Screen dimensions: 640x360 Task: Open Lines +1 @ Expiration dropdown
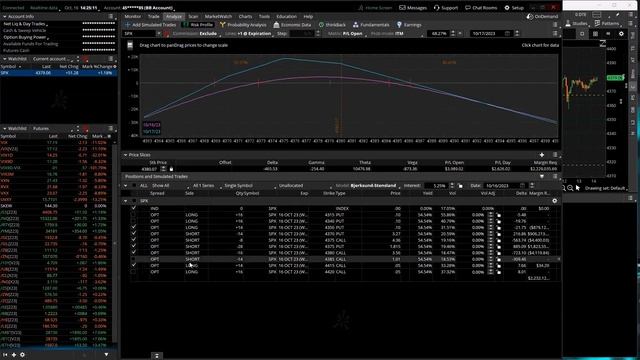tap(249, 33)
